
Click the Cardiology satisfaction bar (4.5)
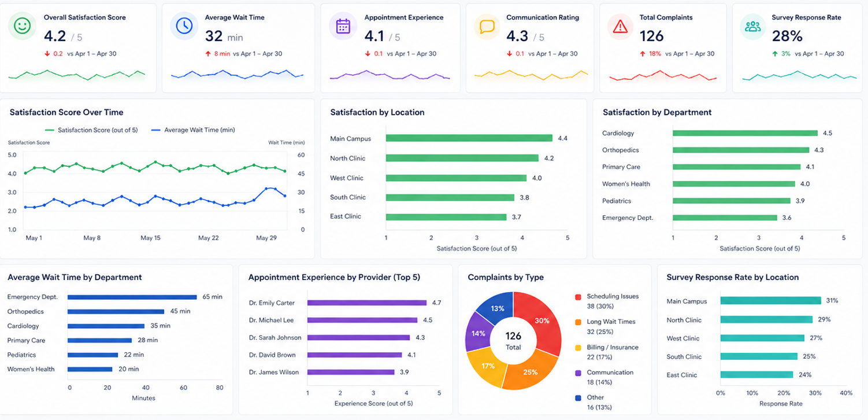(745, 133)
